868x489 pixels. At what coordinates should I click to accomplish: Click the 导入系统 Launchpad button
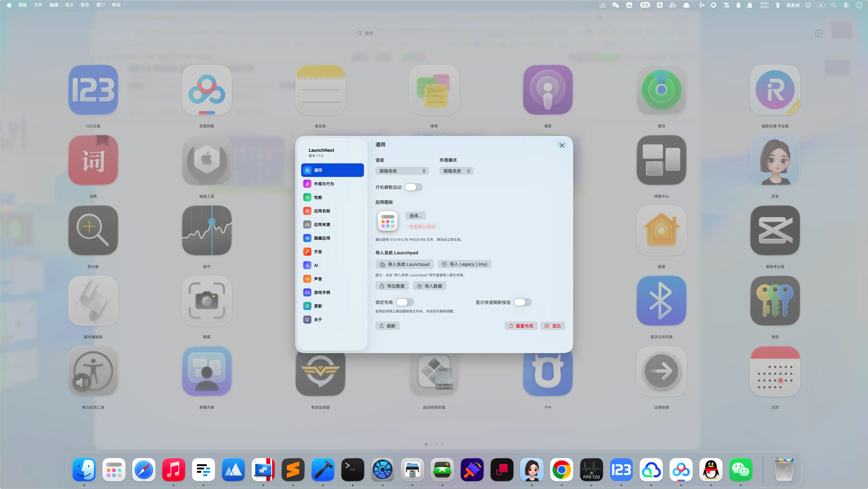coord(404,264)
